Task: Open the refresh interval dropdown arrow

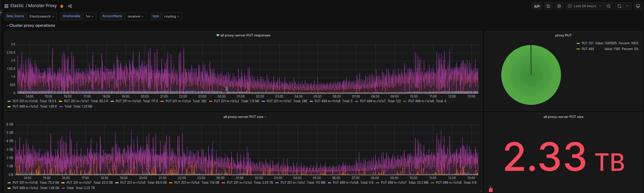Action: point(627,6)
